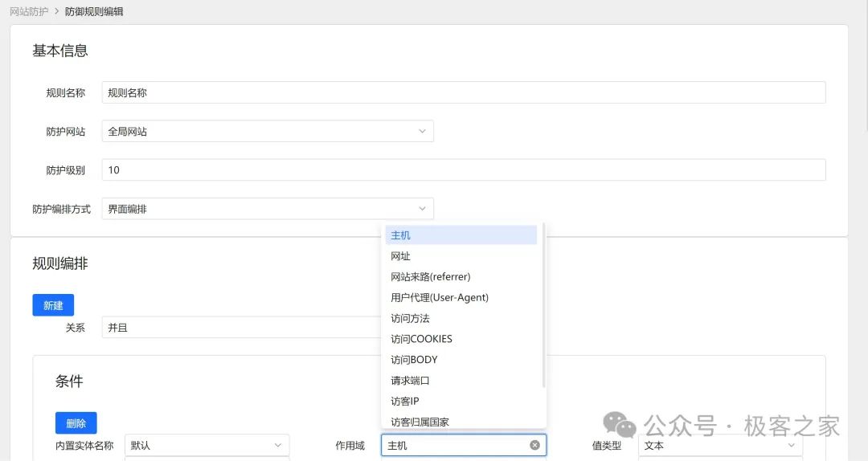This screenshot has height=461, width=868.
Task: Go to 网站防护 breadcrumb link
Action: click(29, 11)
